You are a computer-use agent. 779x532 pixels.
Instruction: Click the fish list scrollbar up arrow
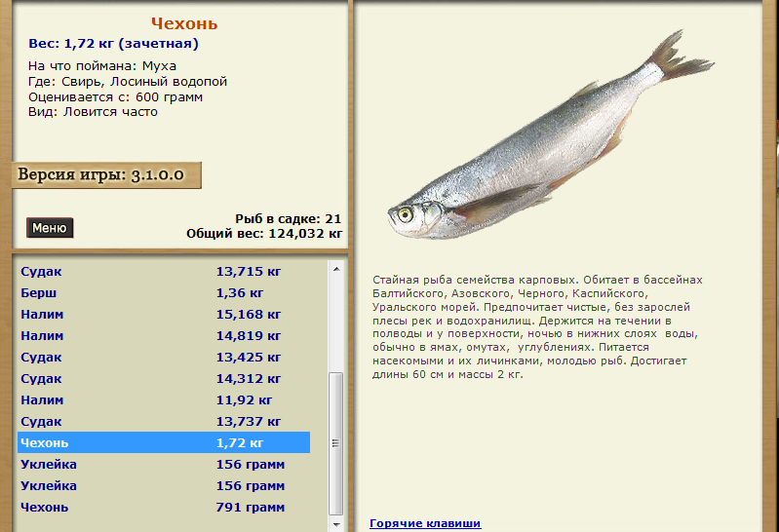pyautogui.click(x=336, y=266)
